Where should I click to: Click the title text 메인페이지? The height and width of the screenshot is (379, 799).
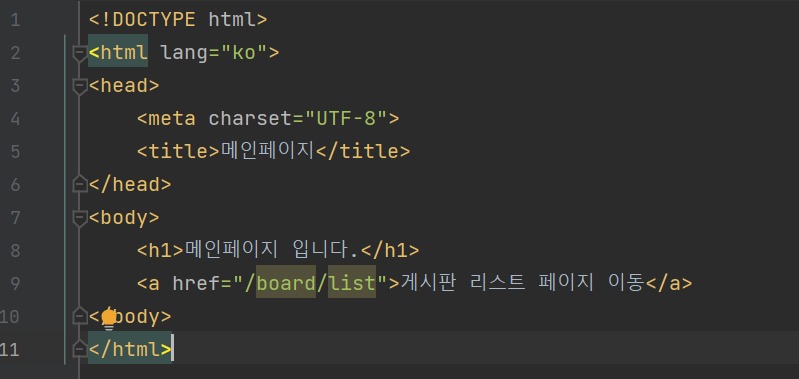pyautogui.click(x=268, y=151)
